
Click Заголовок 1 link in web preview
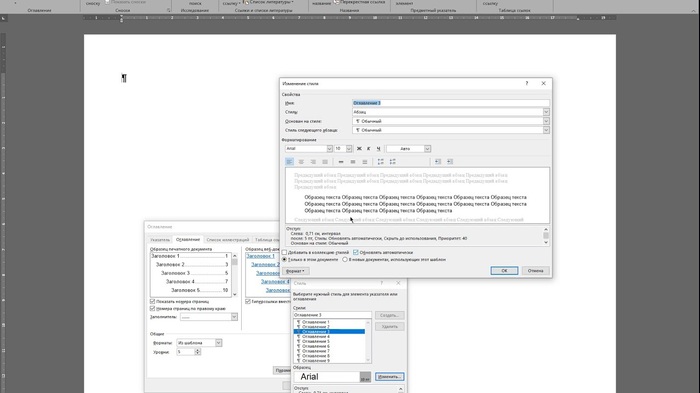tap(261, 256)
